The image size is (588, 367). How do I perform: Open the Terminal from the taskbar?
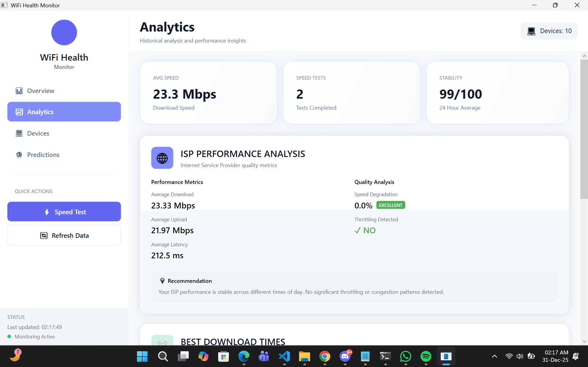tap(385, 356)
